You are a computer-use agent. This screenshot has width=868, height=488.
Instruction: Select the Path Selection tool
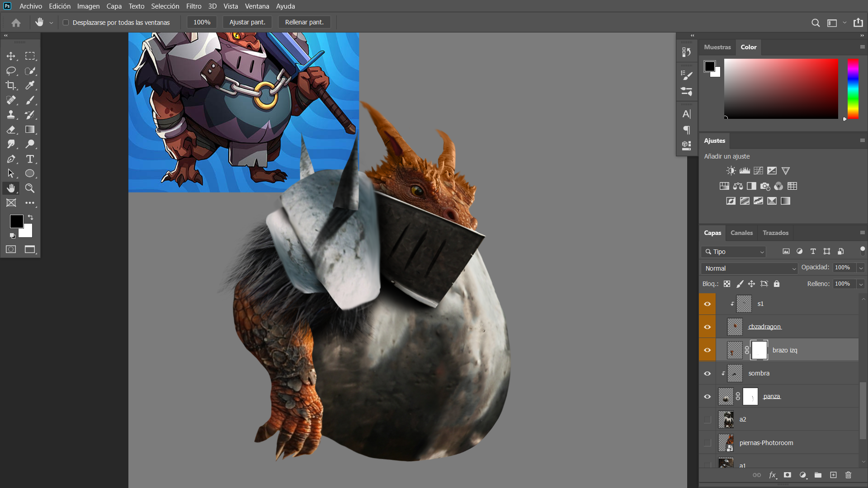point(11,174)
